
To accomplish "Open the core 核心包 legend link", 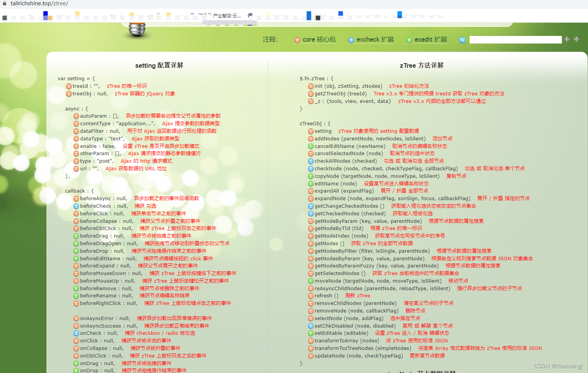I will [315, 39].
